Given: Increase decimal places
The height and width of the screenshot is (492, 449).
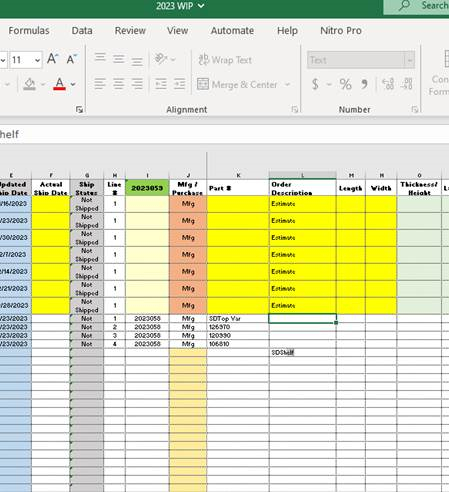Looking at the screenshot, I should (x=388, y=84).
